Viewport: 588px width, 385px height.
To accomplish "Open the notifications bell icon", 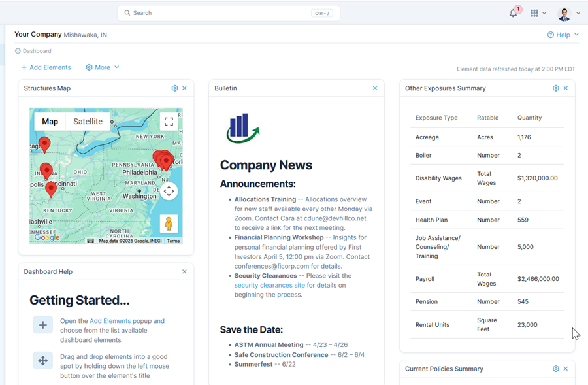I will [x=514, y=13].
